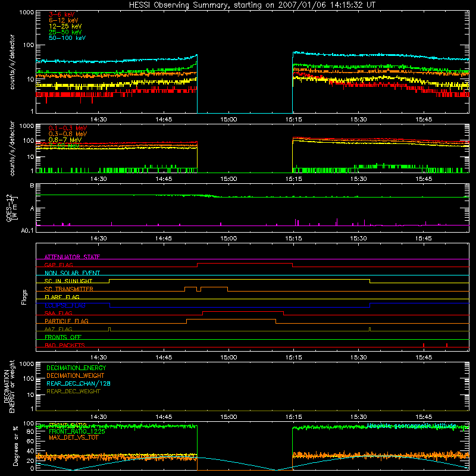Click the 0.3-0.8 MeV legend entry

click(x=68, y=134)
